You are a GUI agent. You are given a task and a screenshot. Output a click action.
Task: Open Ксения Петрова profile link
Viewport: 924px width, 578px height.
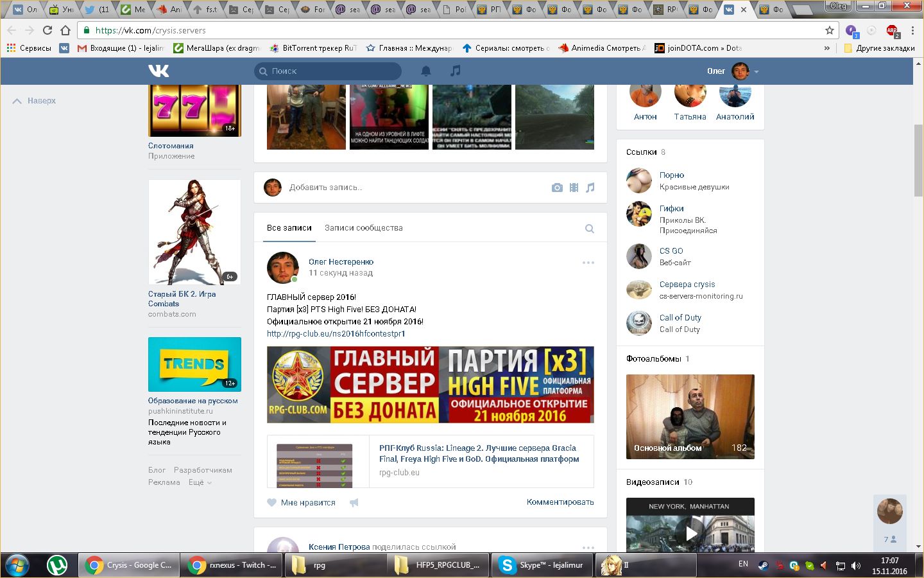coord(339,547)
